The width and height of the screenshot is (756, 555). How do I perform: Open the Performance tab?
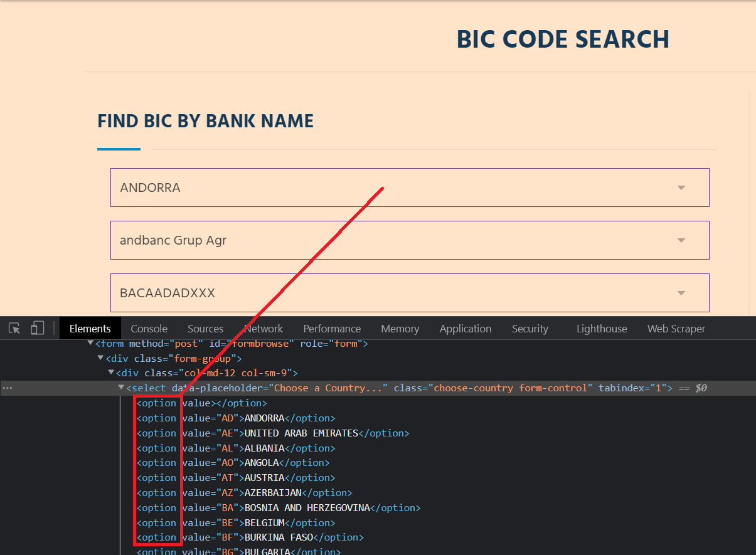[x=332, y=329]
